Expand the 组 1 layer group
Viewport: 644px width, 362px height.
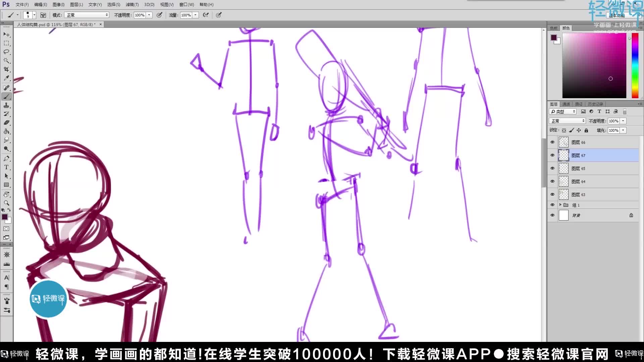[560, 205]
